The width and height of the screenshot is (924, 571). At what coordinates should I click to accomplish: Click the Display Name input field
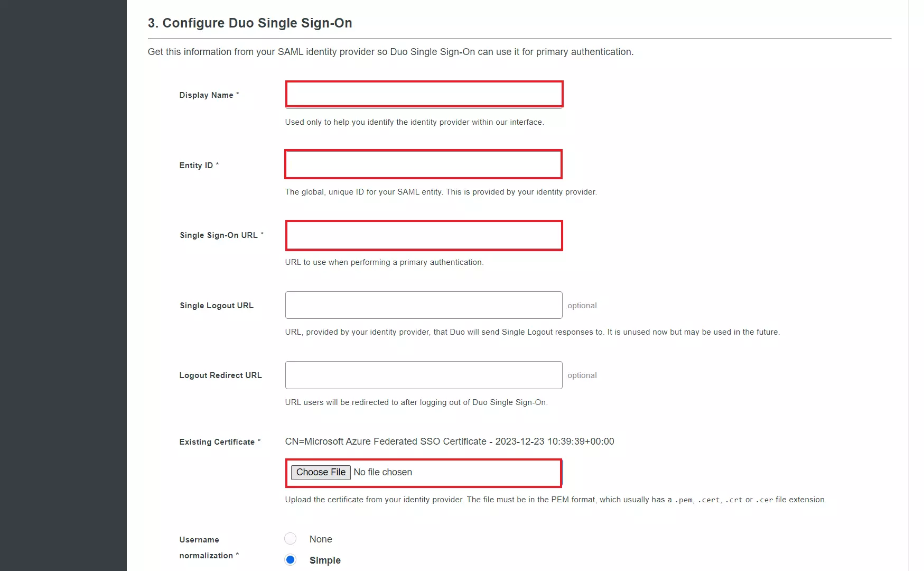[424, 94]
